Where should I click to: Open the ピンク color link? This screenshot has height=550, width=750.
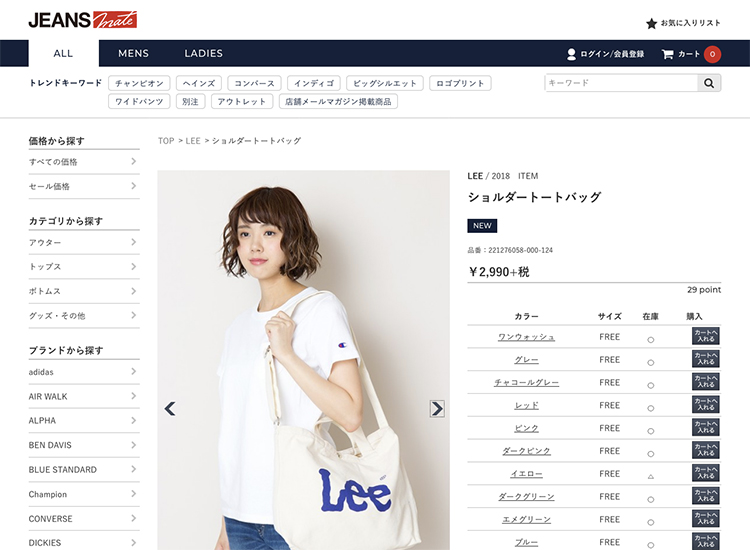[527, 428]
